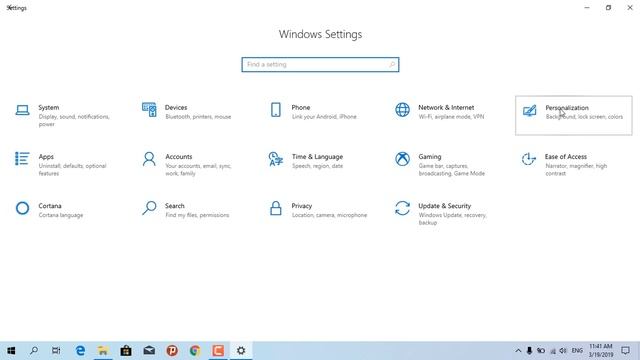Switch to the orange C app on taskbar
The width and height of the screenshot is (640, 360).
(218, 351)
